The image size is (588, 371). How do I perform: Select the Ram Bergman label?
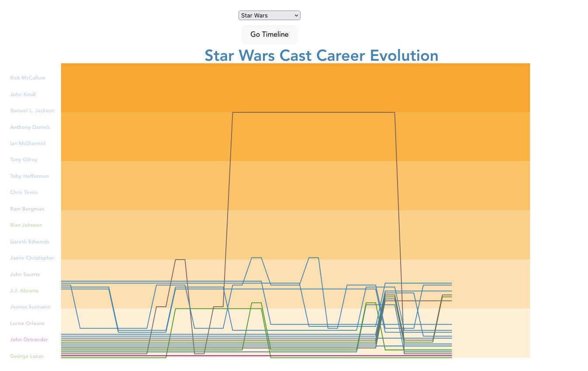click(x=27, y=209)
